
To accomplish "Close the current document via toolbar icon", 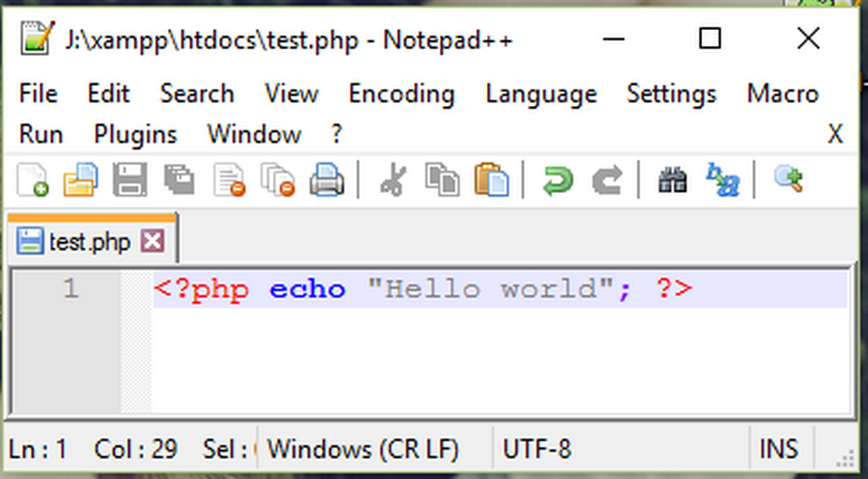I will tap(229, 180).
